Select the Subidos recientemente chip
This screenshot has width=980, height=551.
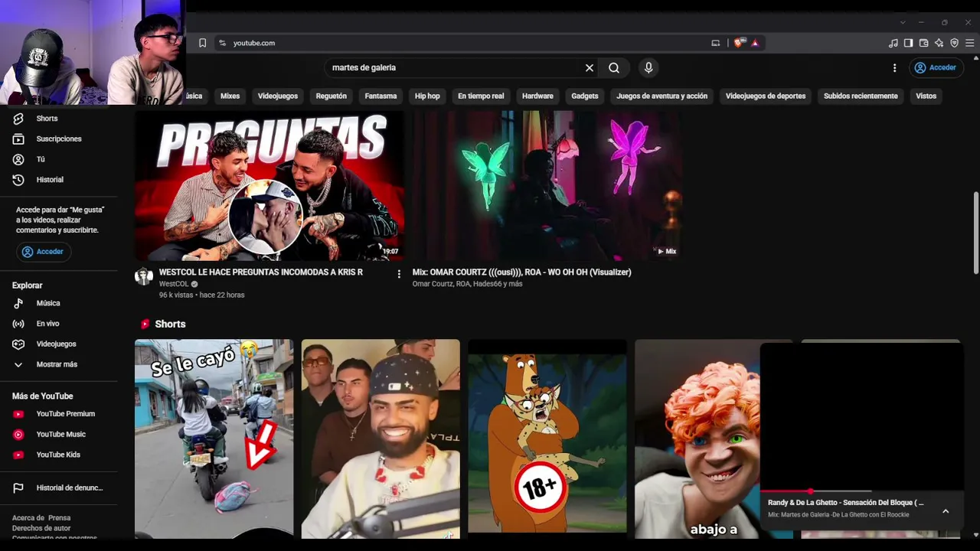pyautogui.click(x=861, y=96)
